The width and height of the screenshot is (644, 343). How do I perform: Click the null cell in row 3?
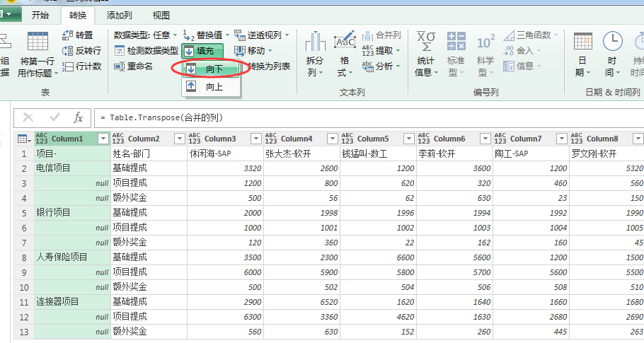pos(72,183)
